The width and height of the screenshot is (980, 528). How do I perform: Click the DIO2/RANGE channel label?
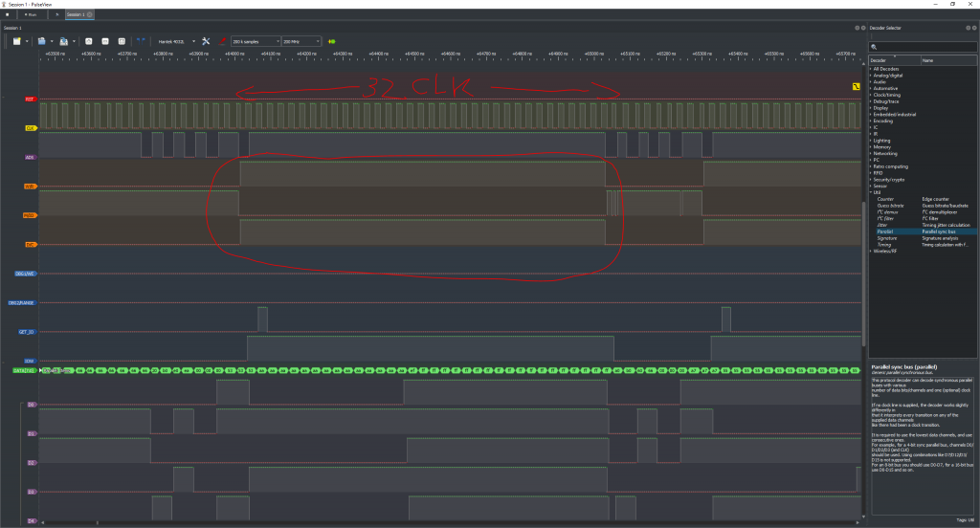tap(22, 302)
